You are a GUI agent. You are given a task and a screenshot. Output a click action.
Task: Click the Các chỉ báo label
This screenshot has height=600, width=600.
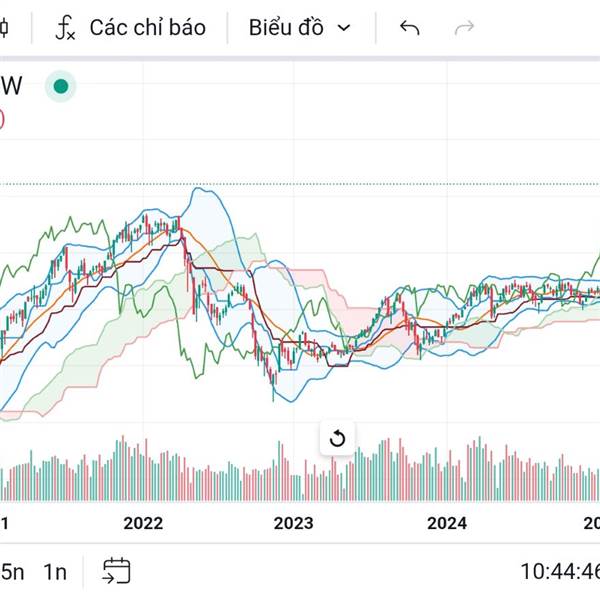(147, 28)
